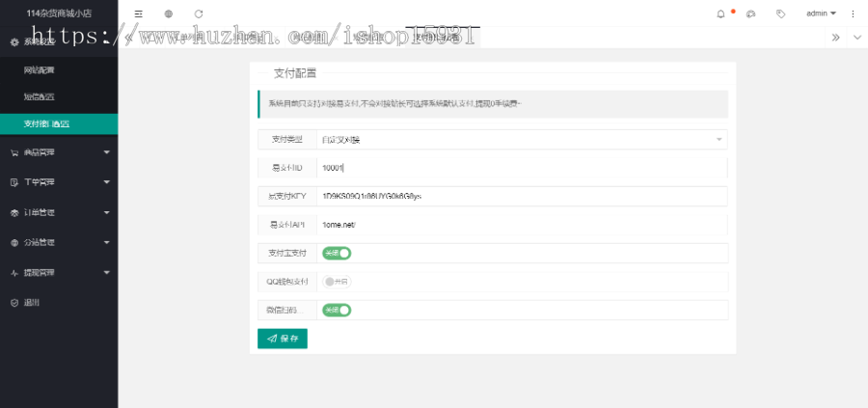Enable the QQ钱包支付 switch
Viewport: 868px width, 408px height.
337,282
